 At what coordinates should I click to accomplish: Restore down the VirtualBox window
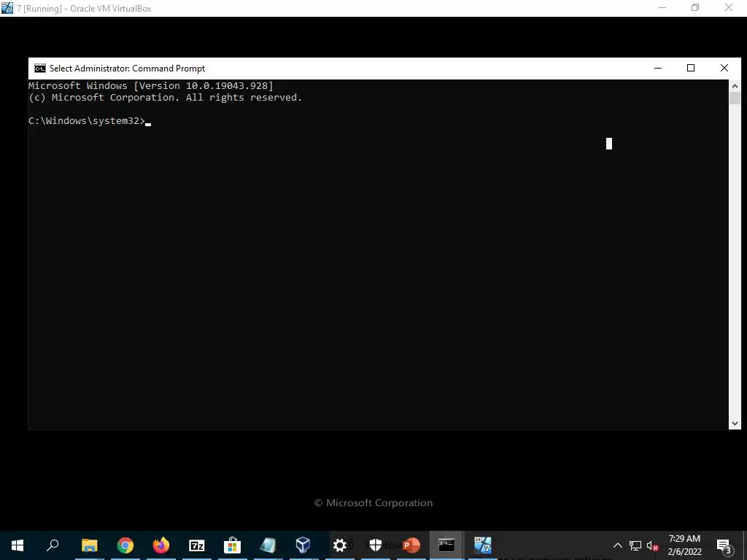[x=695, y=8]
